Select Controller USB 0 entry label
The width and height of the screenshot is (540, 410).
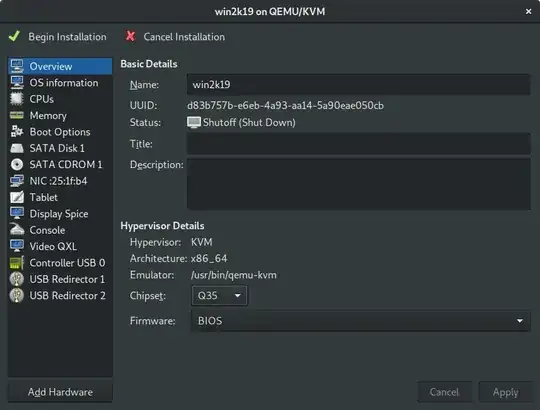point(68,263)
